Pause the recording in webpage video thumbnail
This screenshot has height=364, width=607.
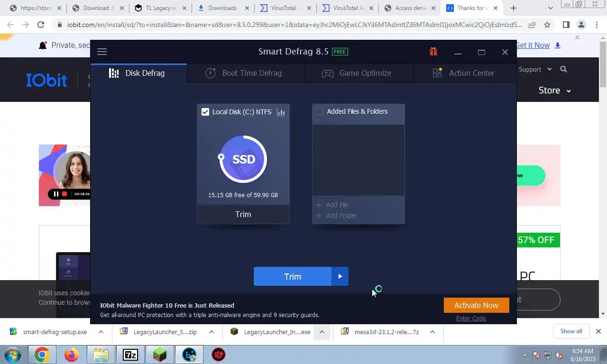[56, 194]
